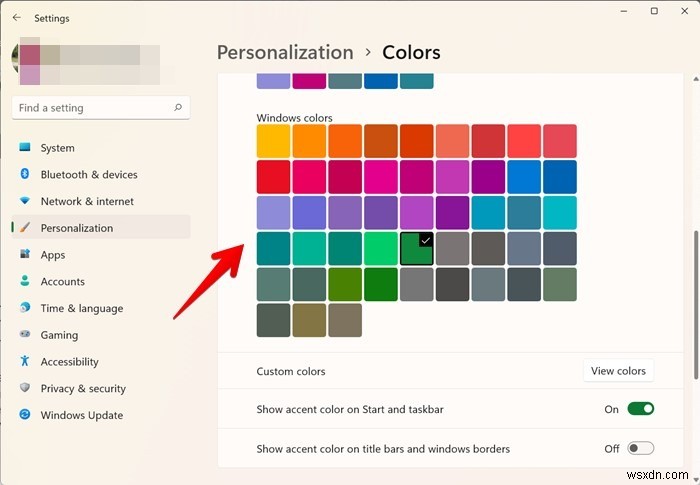Click the Find a setting search box
700x485 pixels.
coord(93,107)
